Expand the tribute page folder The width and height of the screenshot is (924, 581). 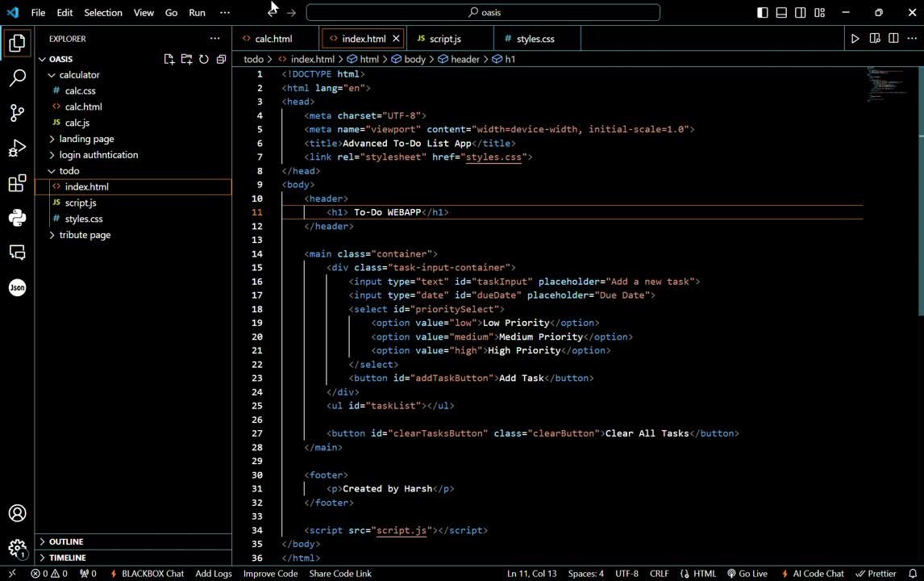[85, 235]
